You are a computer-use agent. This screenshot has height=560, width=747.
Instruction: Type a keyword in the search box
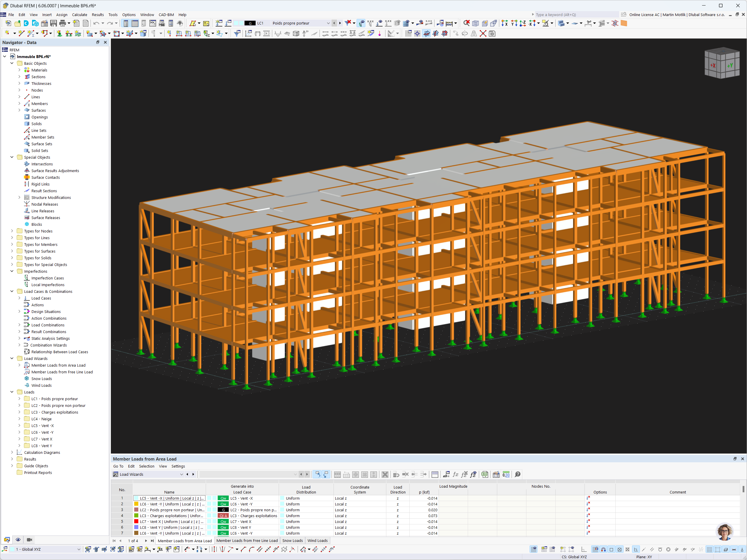[574, 15]
